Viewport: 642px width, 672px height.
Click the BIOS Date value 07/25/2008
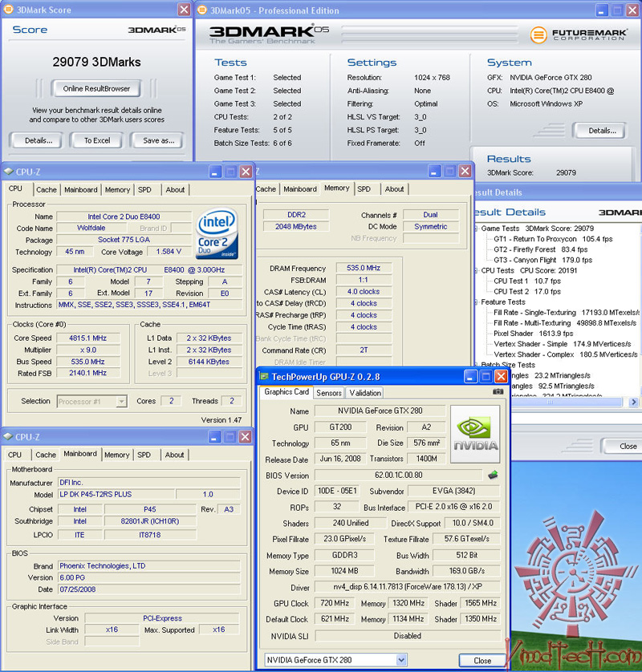tap(148, 589)
